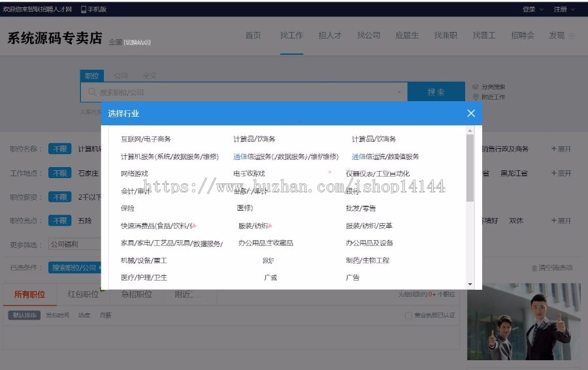Choose 互联网/电子商务 industry
Screen dimensions: 588x370
click(x=146, y=139)
